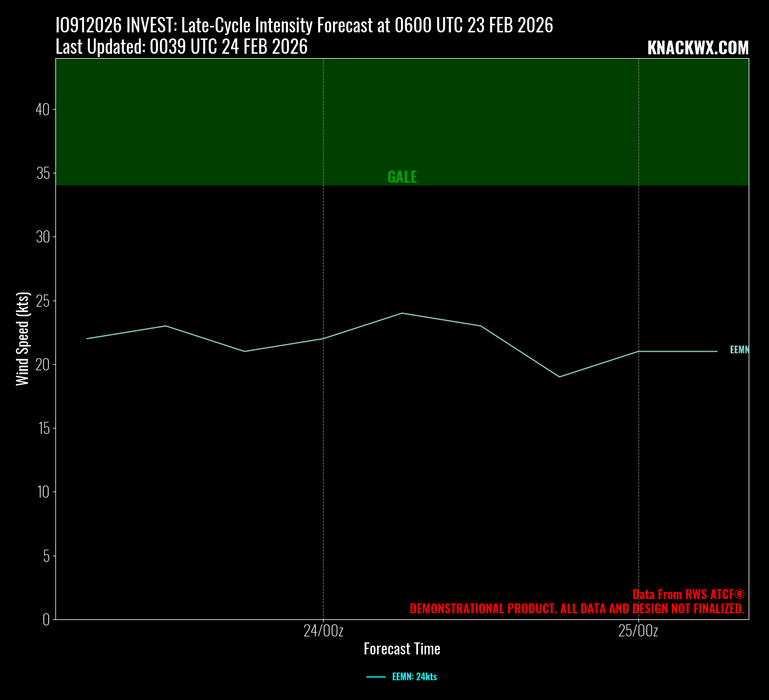Click the 35 tick on wind speed axis
This screenshot has width=769, height=700.
tap(43, 173)
